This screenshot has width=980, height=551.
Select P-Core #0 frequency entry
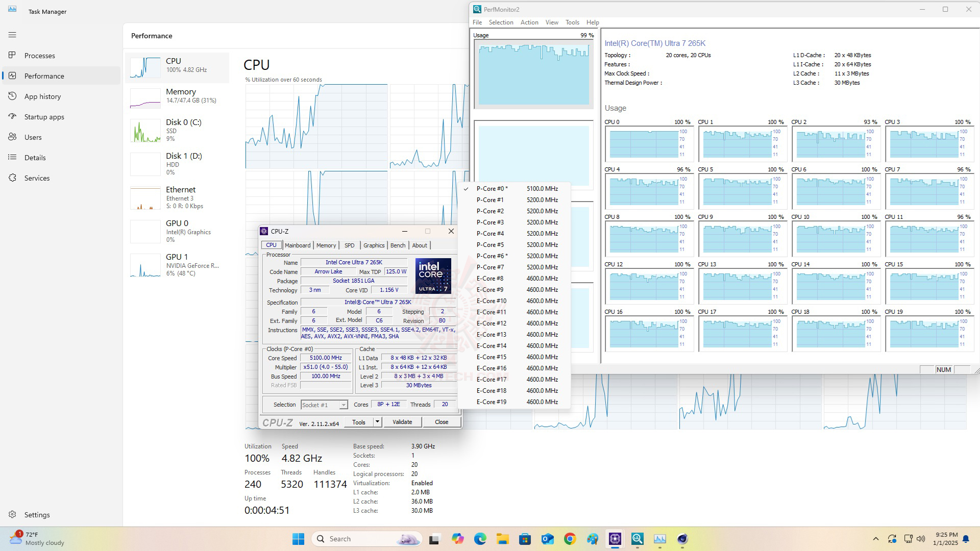click(514, 188)
